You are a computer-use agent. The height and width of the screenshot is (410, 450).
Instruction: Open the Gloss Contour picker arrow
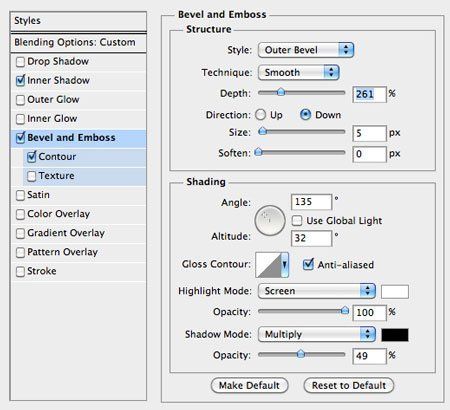click(x=285, y=265)
